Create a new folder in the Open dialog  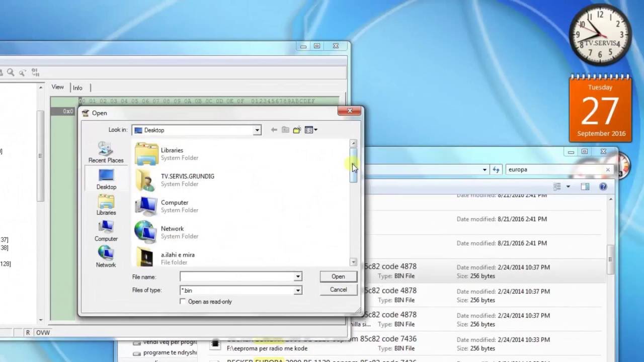point(297,130)
